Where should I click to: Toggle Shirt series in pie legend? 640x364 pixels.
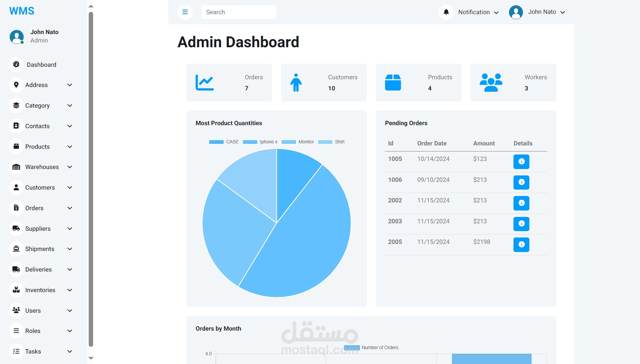coord(331,142)
